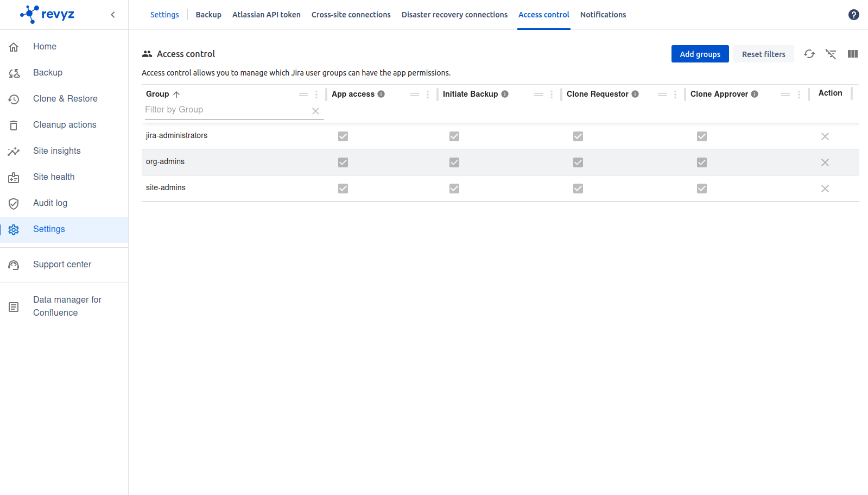Collapse the sidebar with the chevron arrow
This screenshot has height=495, width=868.
pos(113,15)
